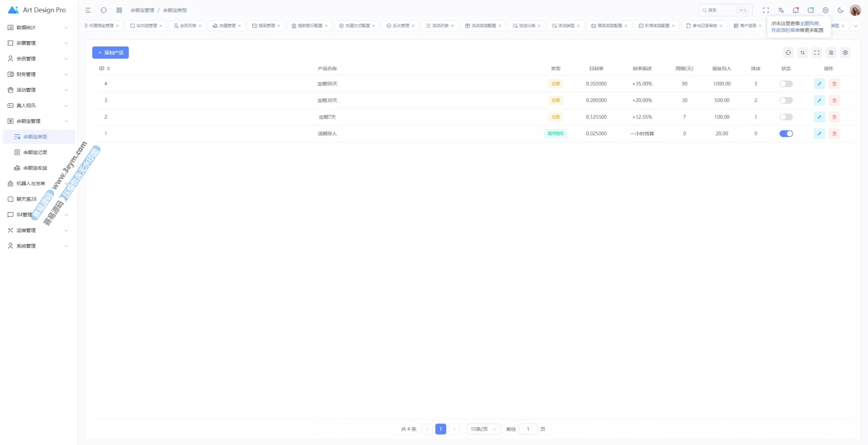
Task: Click the language translate icon
Action: [x=781, y=10]
